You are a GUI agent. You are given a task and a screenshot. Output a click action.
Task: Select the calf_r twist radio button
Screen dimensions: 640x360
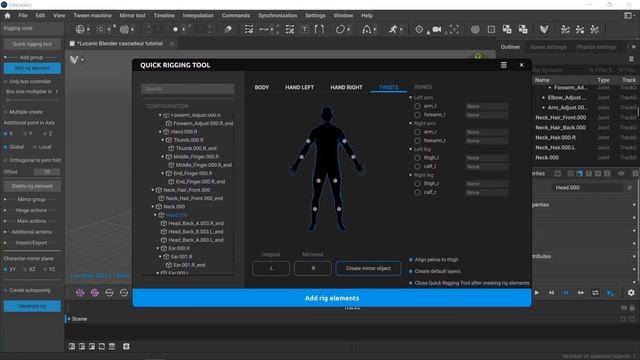click(417, 192)
